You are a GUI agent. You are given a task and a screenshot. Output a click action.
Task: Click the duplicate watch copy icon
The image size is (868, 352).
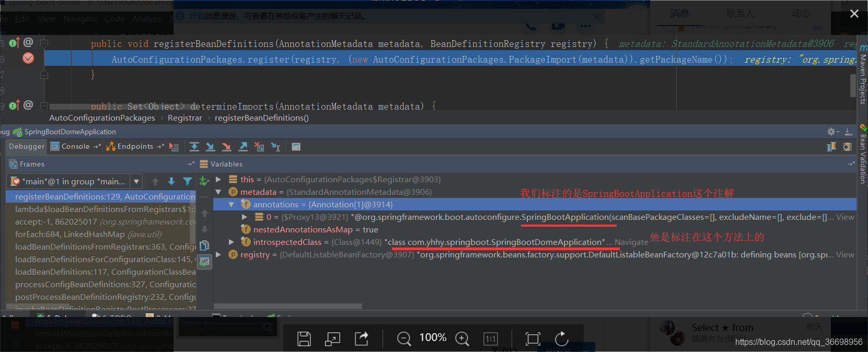[x=204, y=245]
